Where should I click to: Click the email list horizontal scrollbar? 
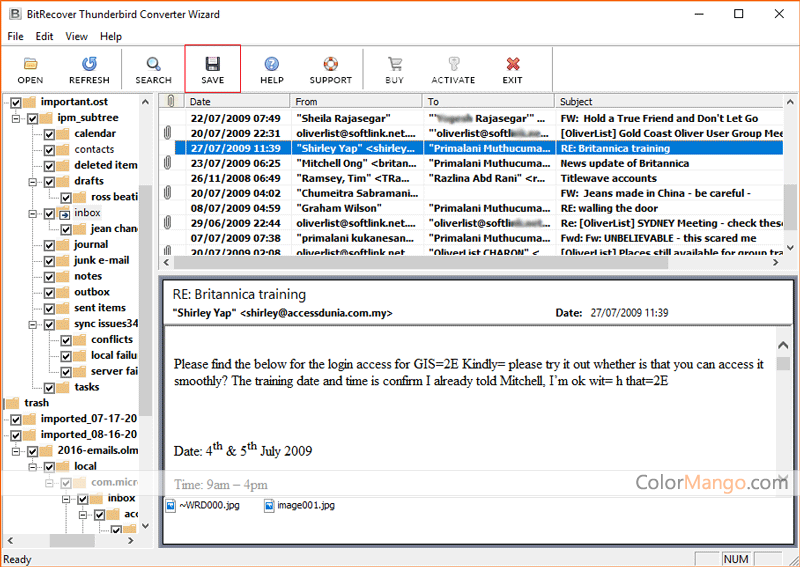420,262
